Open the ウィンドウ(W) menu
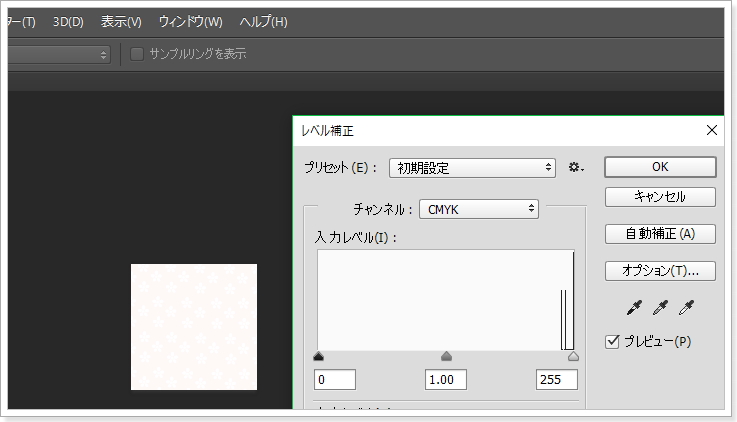Screen dimensions: 737x422 [190, 22]
